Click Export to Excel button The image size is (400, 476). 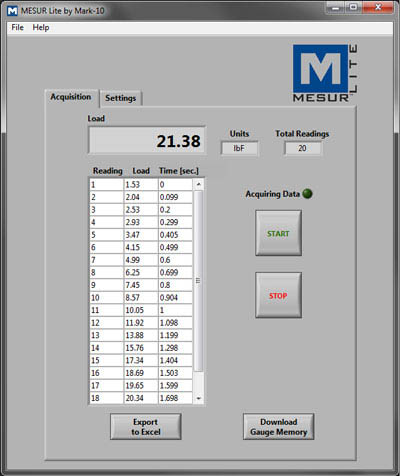click(x=146, y=427)
